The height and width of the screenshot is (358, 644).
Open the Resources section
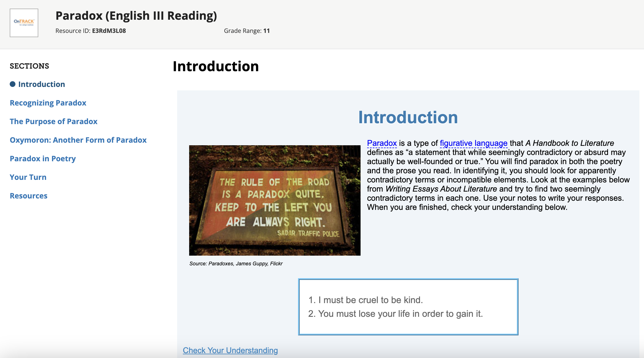[x=28, y=196]
